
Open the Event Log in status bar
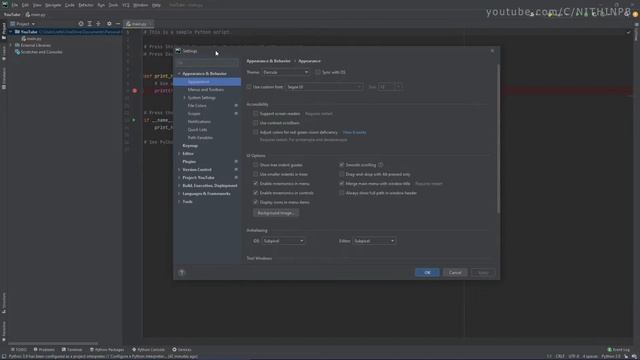[x=619, y=350]
